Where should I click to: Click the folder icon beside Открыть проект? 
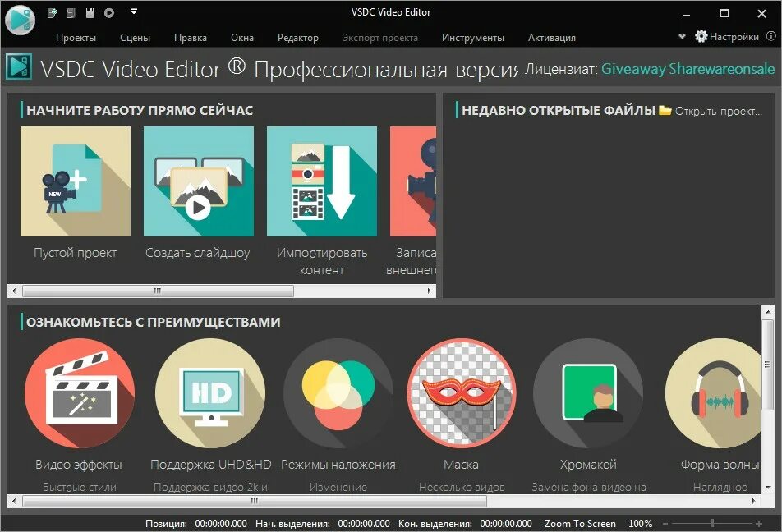click(x=665, y=110)
